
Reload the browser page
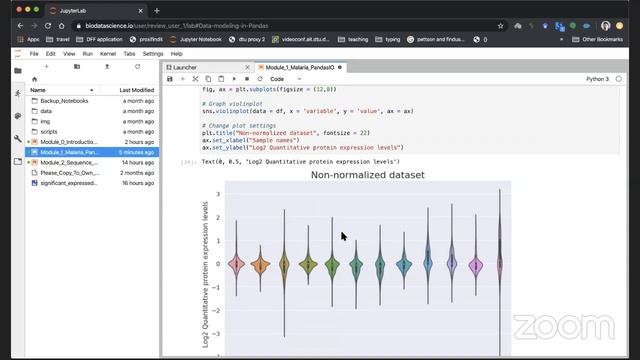pyautogui.click(x=48, y=26)
